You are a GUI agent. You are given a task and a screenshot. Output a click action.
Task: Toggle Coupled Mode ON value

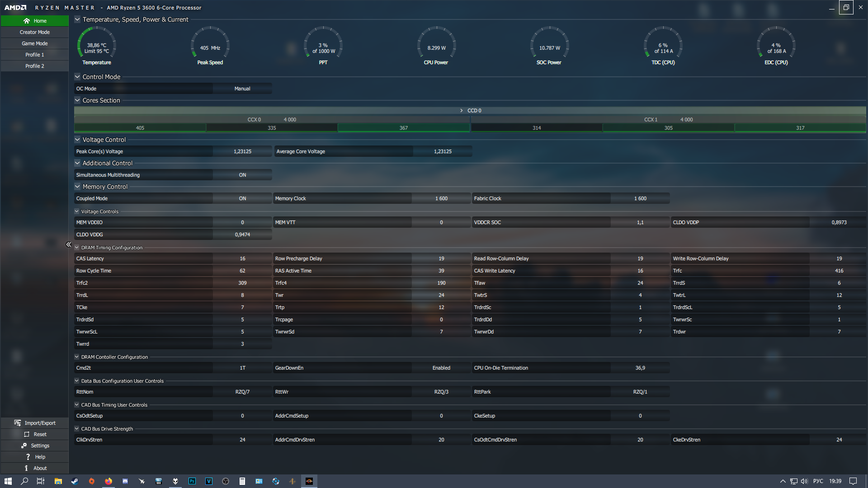pos(242,198)
